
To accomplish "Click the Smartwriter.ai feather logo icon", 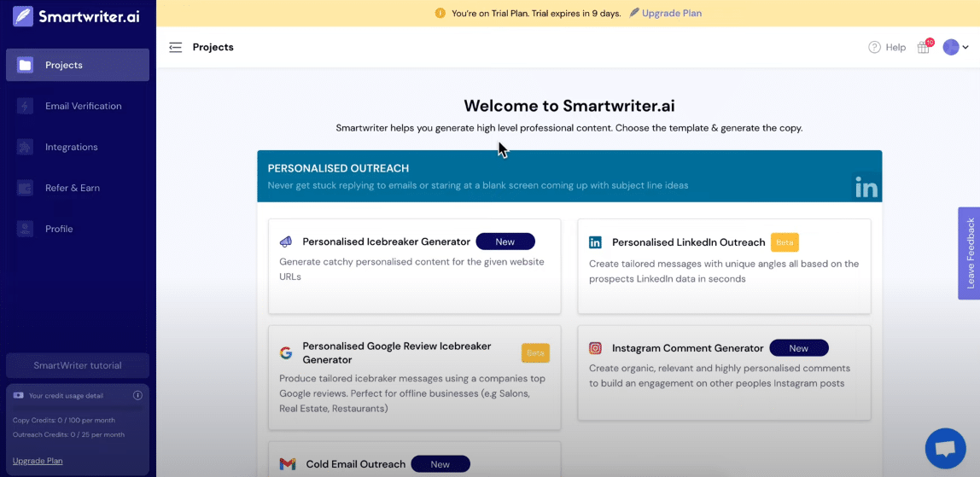I will (23, 15).
